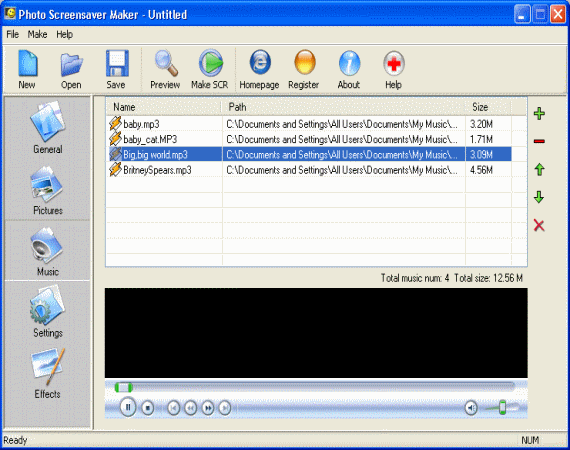
Task: Select the Music sidebar section
Action: (x=48, y=251)
